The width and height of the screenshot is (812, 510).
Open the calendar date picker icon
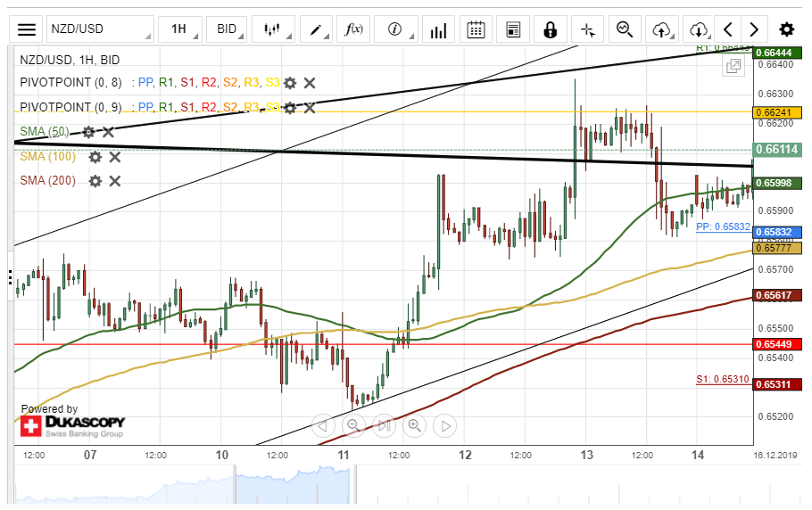pos(476,29)
